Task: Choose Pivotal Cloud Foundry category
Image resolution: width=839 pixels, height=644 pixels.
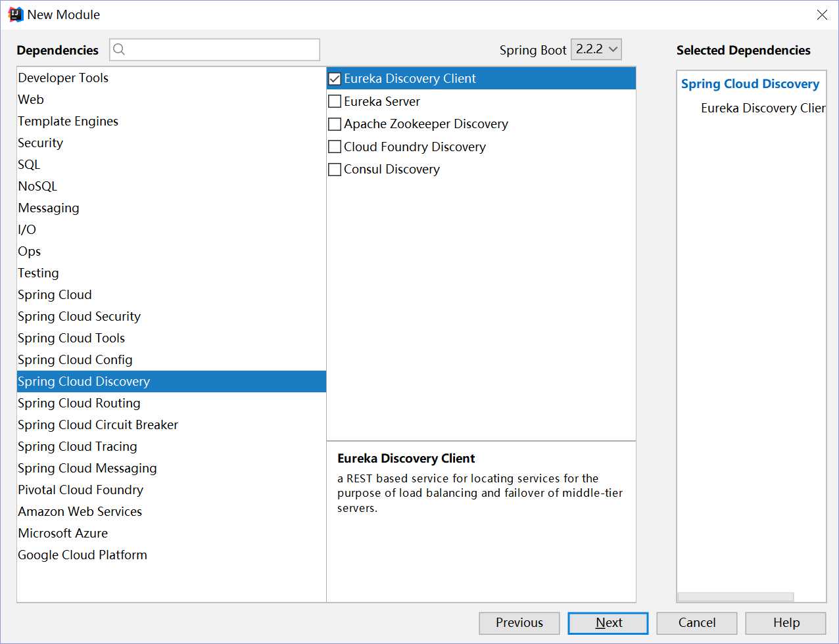Action: coord(172,490)
